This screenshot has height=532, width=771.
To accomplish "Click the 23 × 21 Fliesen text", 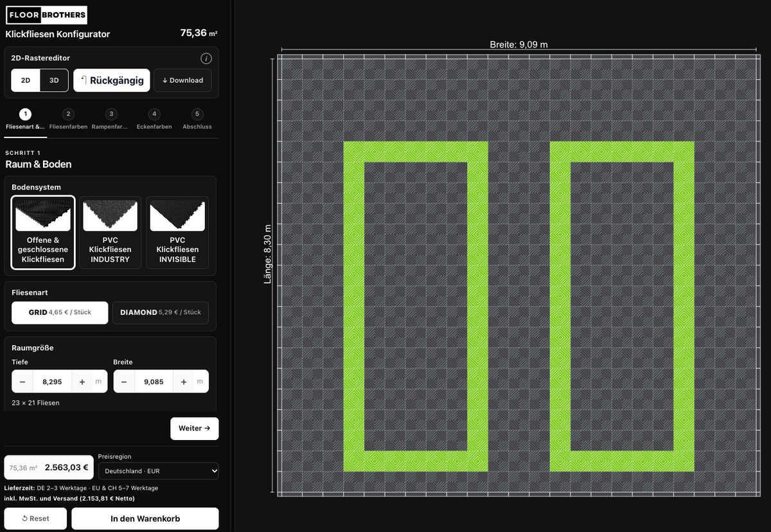I will 35,403.
